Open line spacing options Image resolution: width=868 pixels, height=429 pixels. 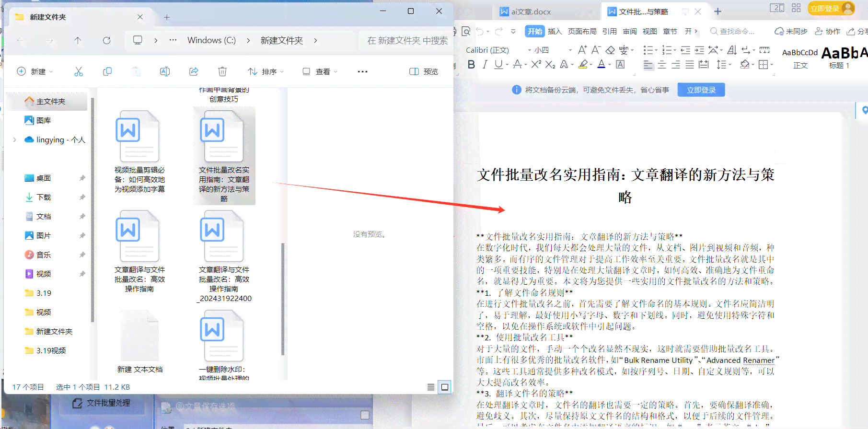pos(721,64)
